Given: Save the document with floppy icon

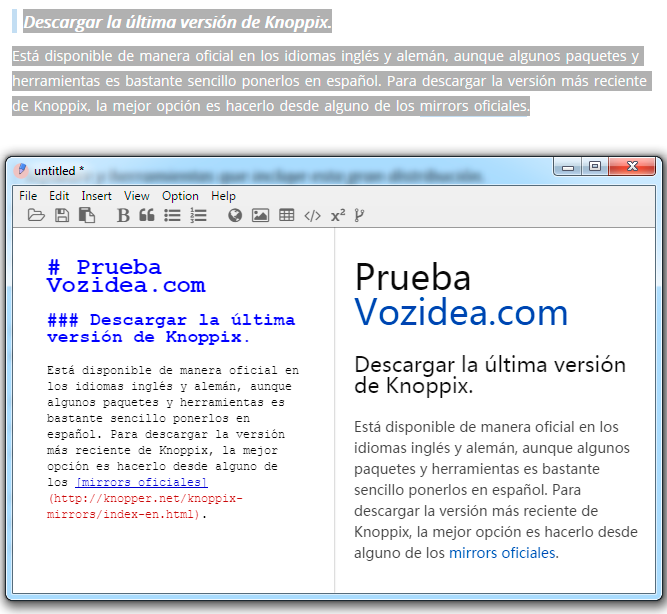Looking at the screenshot, I should 62,215.
